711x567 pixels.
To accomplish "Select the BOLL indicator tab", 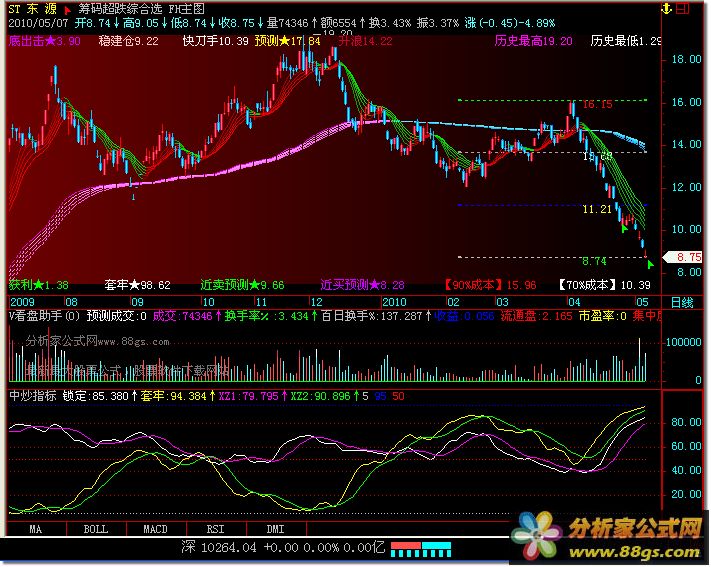I will tap(95, 528).
